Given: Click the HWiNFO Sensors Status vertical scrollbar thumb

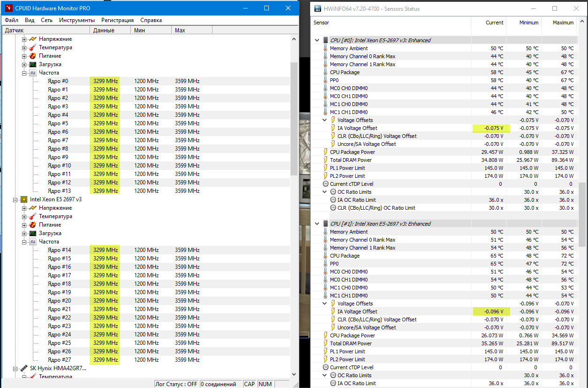Looking at the screenshot, I should 582,214.
